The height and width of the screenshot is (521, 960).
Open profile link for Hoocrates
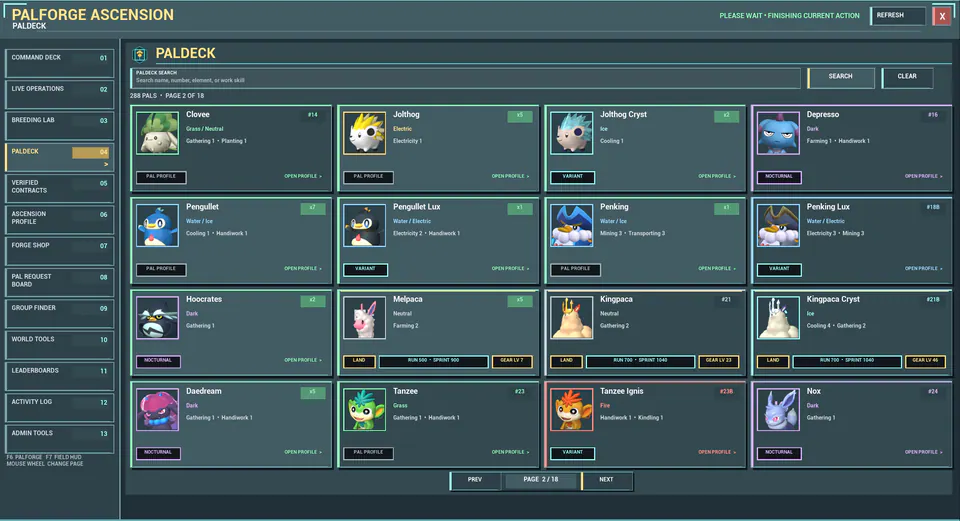click(302, 361)
